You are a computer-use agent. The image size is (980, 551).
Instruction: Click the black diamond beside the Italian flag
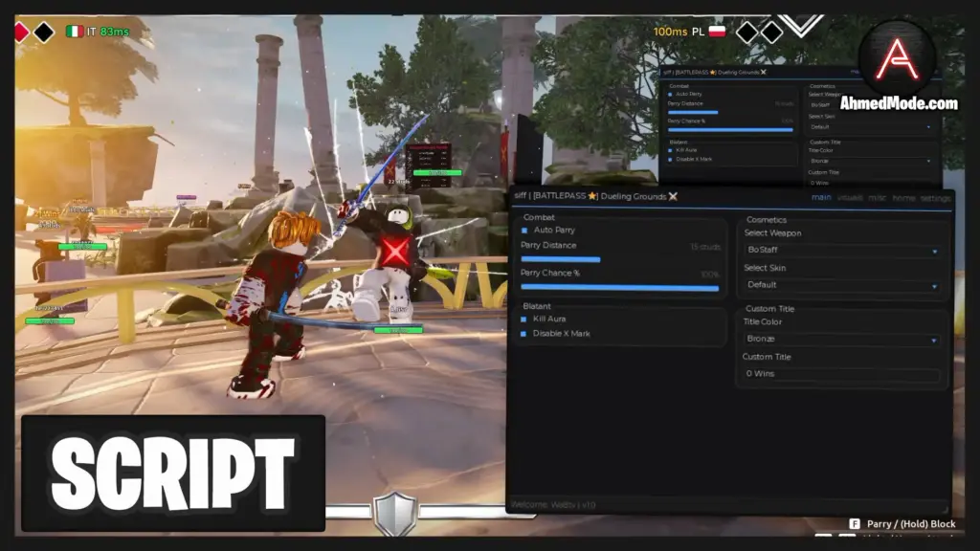pos(44,32)
